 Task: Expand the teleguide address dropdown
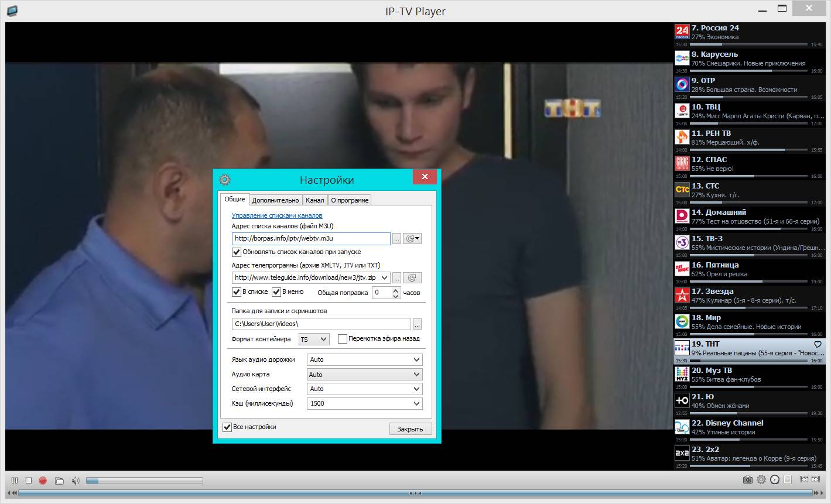tap(384, 277)
